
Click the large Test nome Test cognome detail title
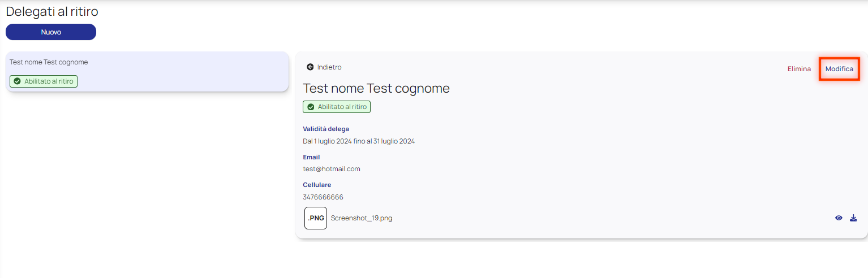[x=376, y=88]
